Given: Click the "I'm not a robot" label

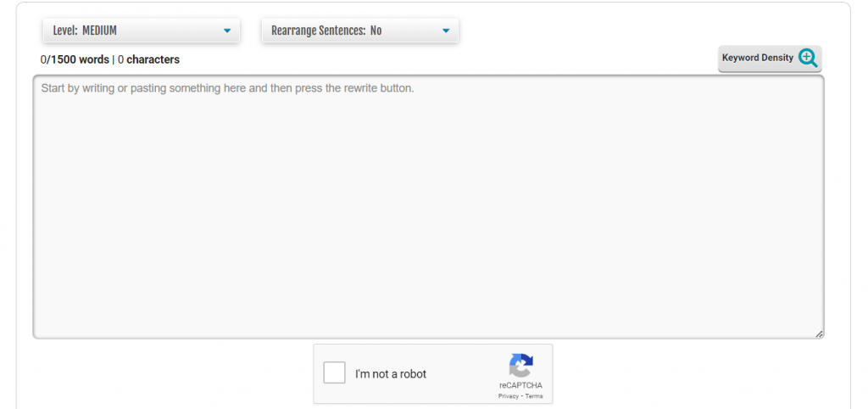Looking at the screenshot, I should tap(391, 374).
